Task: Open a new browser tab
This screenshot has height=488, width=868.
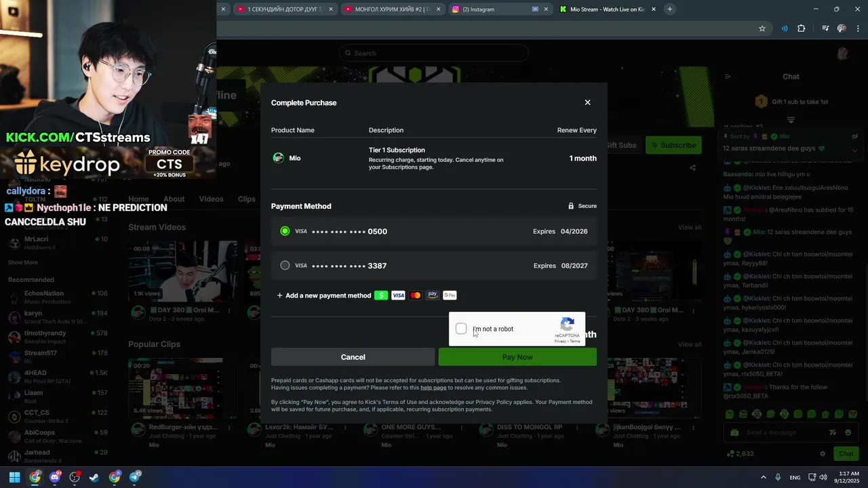Action: tap(670, 9)
